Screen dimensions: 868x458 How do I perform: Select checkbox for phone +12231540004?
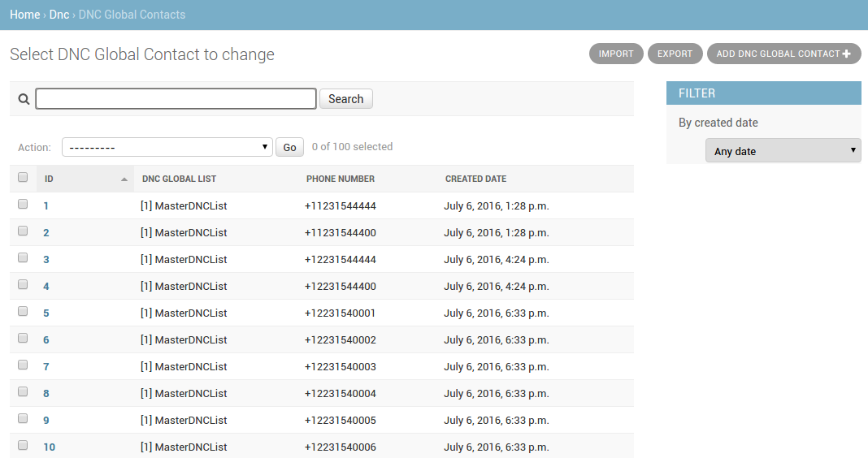click(x=23, y=391)
